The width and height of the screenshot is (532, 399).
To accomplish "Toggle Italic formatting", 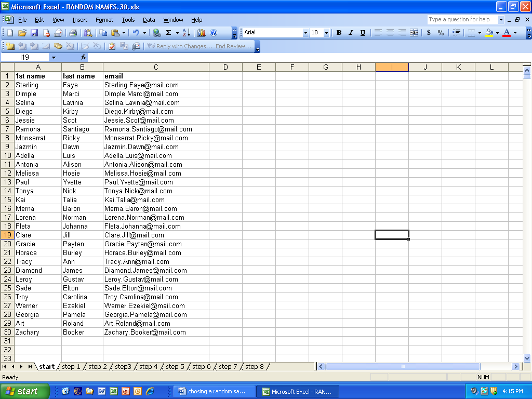I will click(x=351, y=33).
